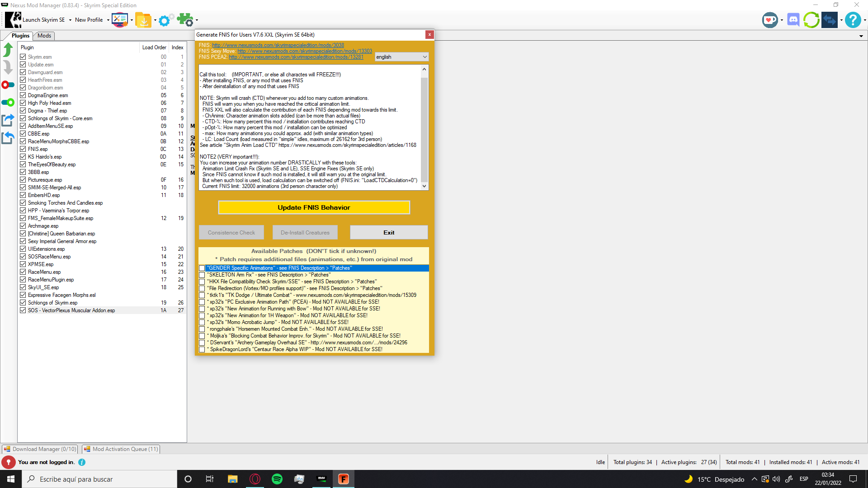Screen dimensions: 868x488
Task: Tick the TK Dodge / Ultimate Combat checkbox
Action: 202,296
